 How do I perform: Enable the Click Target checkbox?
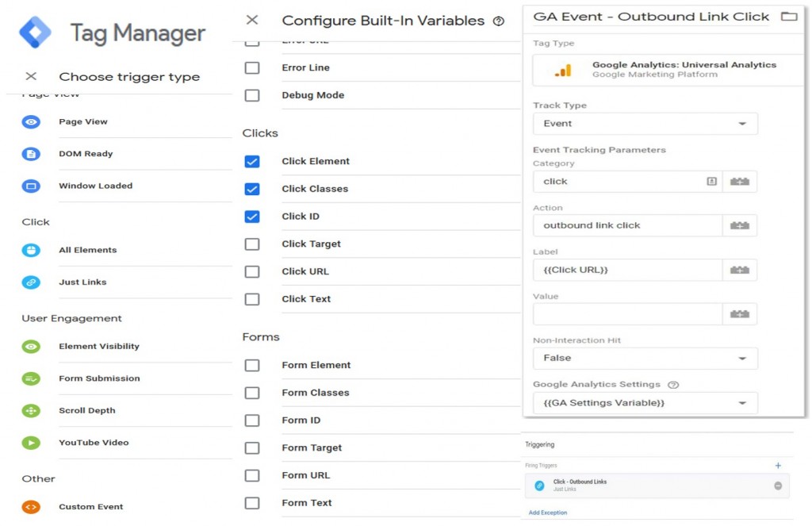252,244
